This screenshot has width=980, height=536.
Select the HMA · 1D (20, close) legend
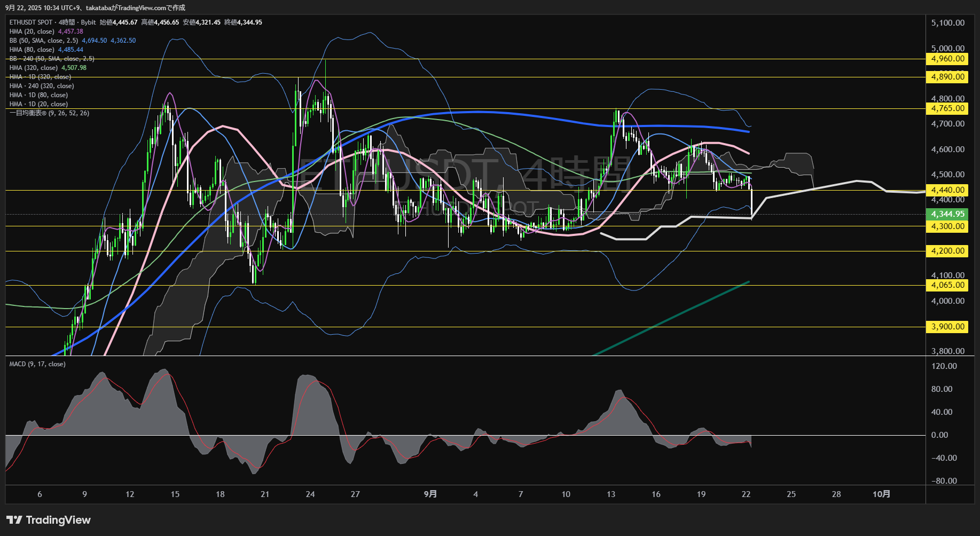click(38, 104)
